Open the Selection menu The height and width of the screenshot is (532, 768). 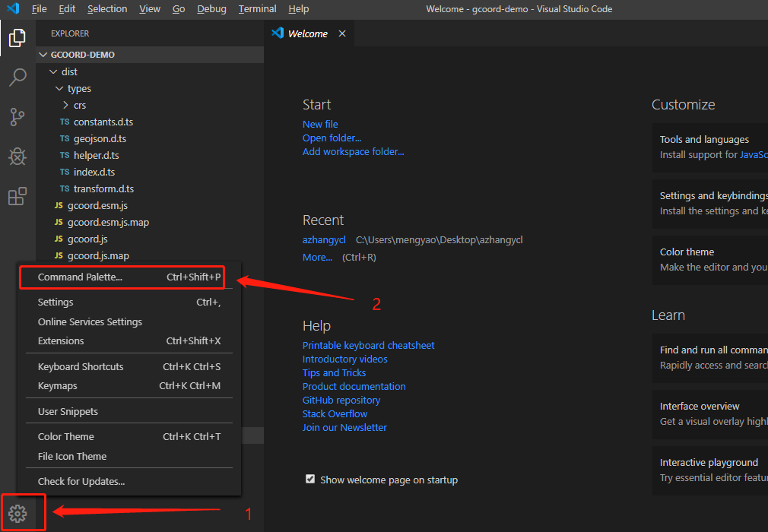coord(107,9)
